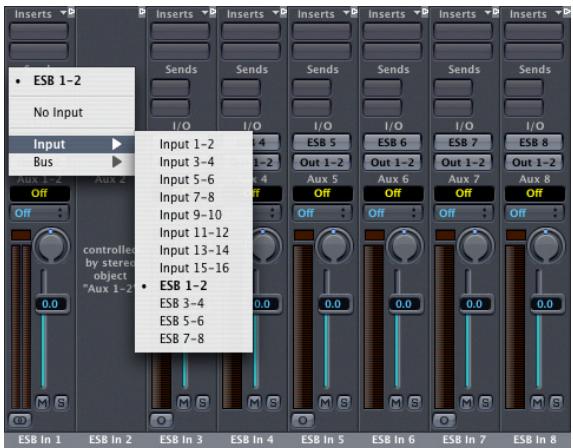Viewport: 573px width, 448px height.
Task: Click the pan knob on ESB In 7
Action: pyautogui.click(x=475, y=245)
